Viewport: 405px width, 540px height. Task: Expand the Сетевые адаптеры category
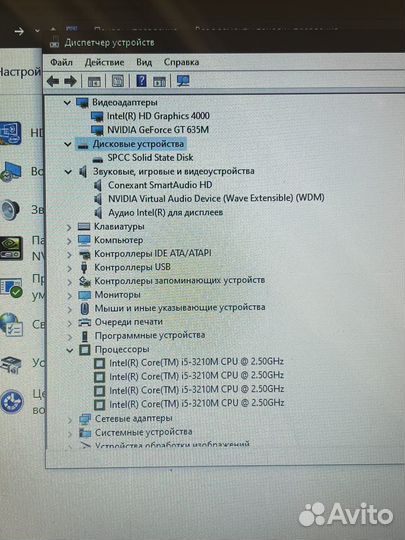tap(70, 420)
